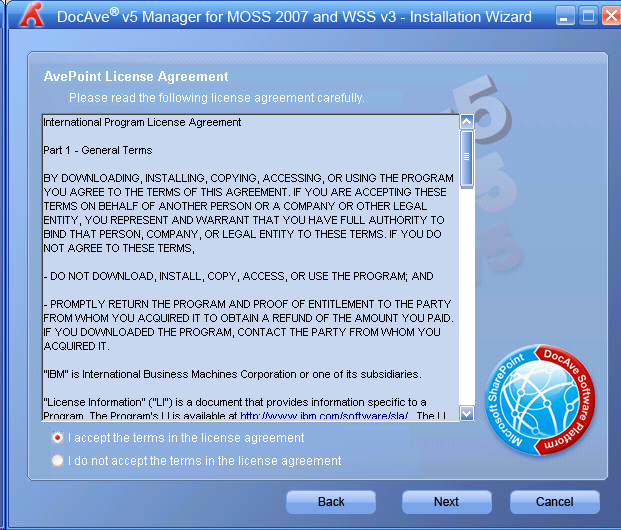621x530 pixels.
Task: Maximize the Installation Wizard window
Action: point(589,15)
